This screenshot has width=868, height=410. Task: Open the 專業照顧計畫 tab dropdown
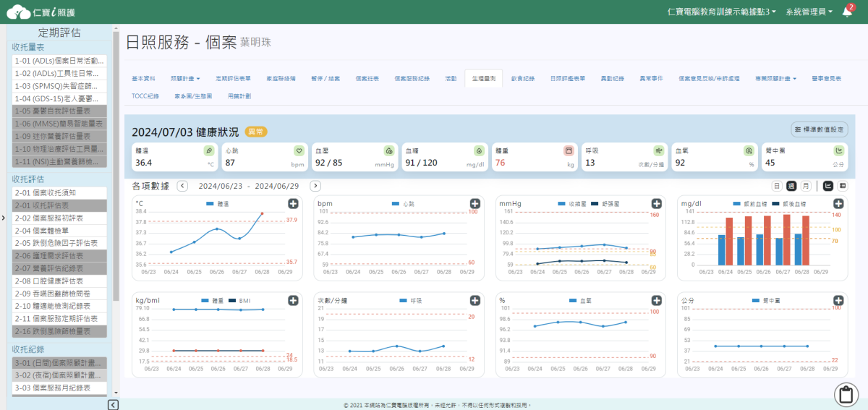pyautogui.click(x=775, y=77)
